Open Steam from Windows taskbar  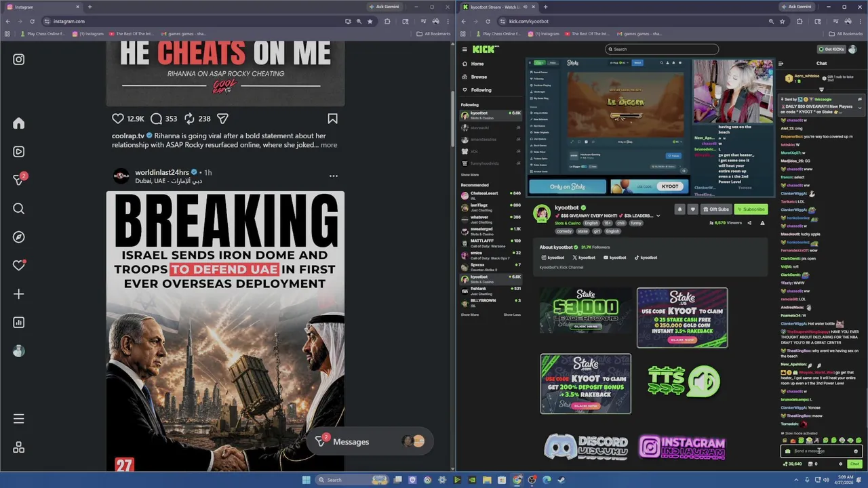point(561,480)
